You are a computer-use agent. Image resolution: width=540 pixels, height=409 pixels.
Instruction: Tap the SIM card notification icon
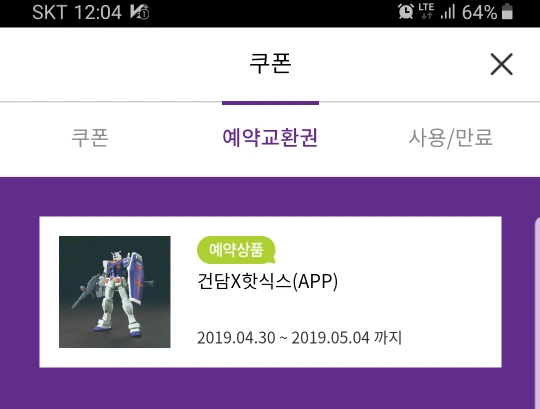coord(139,12)
